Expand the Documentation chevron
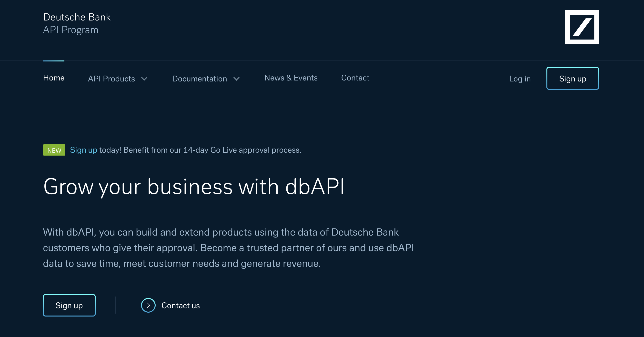 coord(237,79)
